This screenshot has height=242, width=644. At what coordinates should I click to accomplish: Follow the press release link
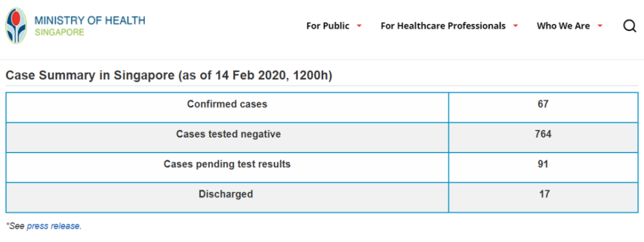tap(53, 226)
